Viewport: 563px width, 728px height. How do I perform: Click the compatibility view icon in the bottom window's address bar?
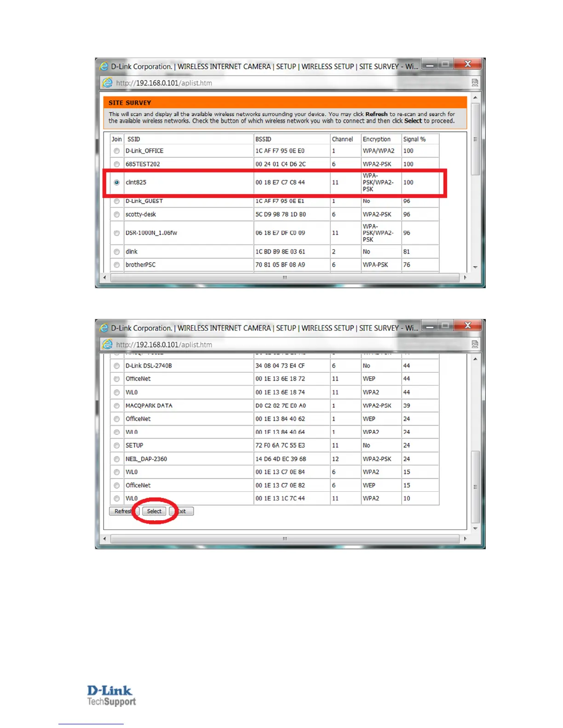point(475,344)
